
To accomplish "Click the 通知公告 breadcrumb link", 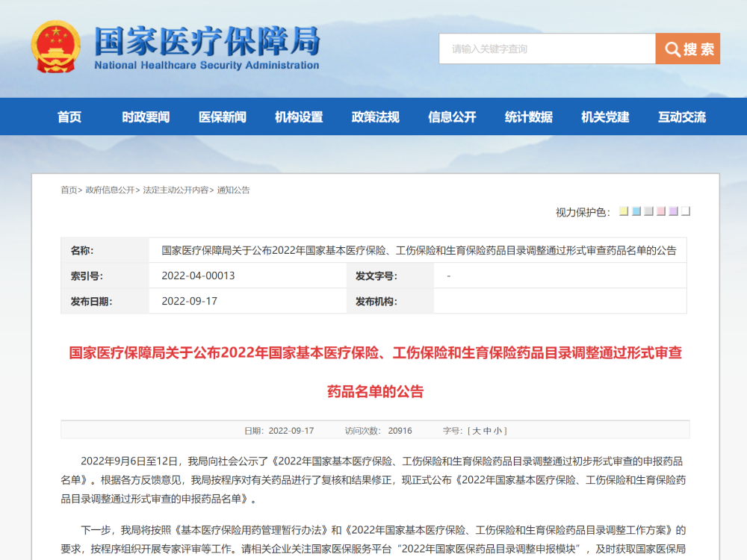I will tap(233, 190).
